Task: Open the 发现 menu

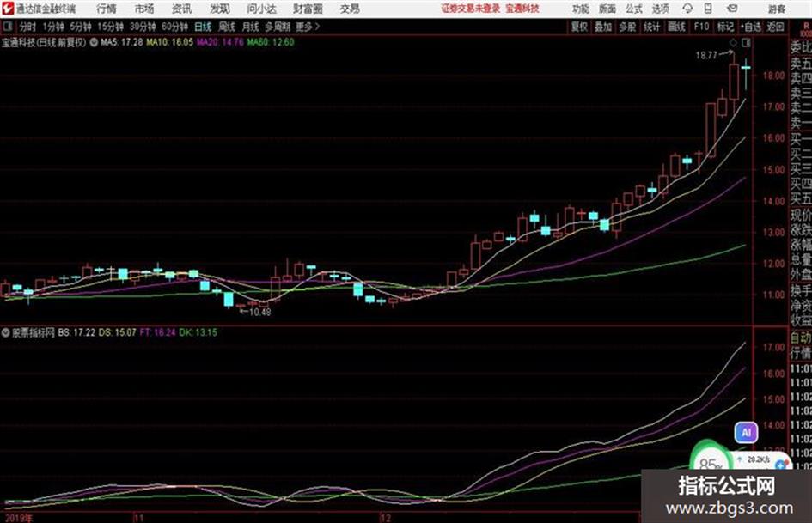Action: pos(220,9)
